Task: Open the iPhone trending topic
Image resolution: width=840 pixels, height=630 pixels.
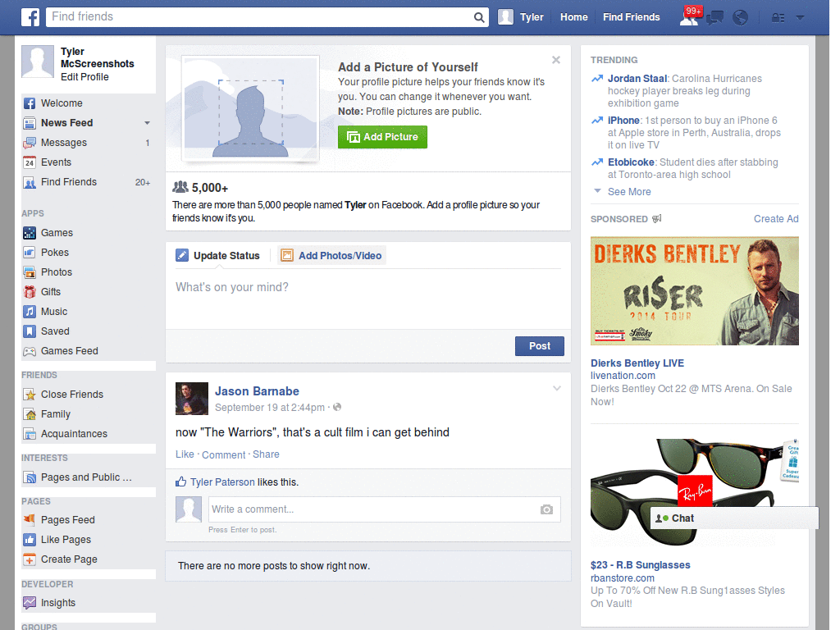Action: coord(623,121)
